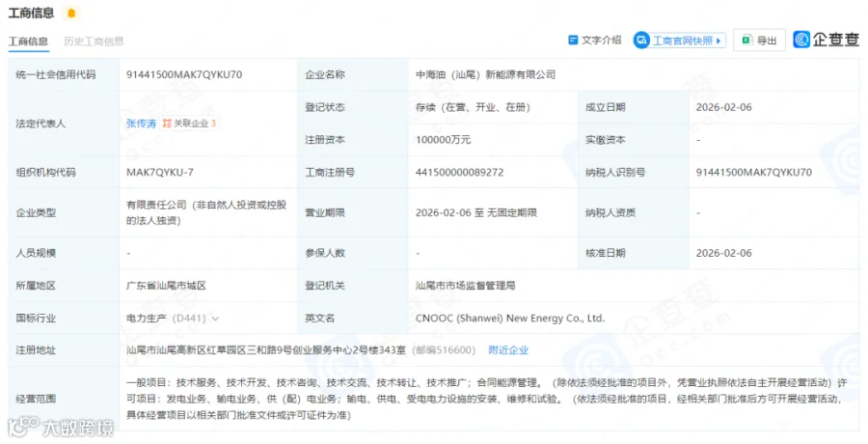
Task: Click the registration number 441500000089272
Action: coord(459,172)
